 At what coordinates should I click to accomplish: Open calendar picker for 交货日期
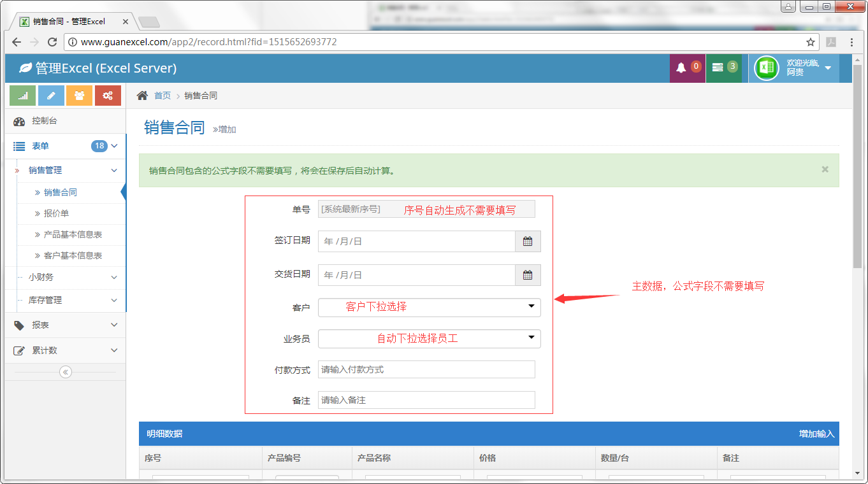pos(528,275)
